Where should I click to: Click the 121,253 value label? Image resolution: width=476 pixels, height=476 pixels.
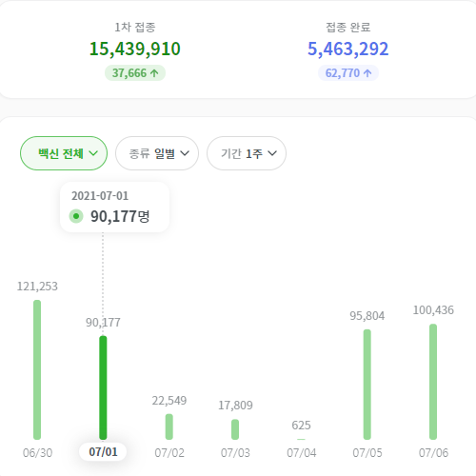click(x=37, y=287)
